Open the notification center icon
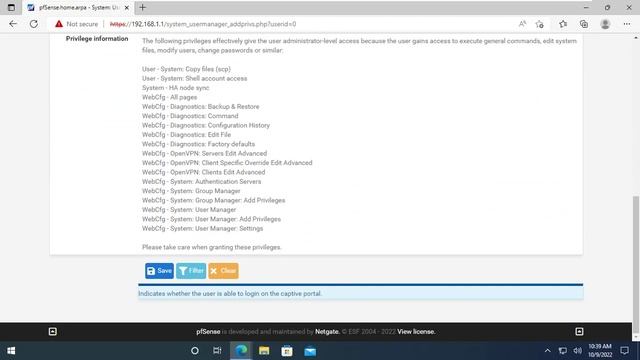 click(x=624, y=351)
